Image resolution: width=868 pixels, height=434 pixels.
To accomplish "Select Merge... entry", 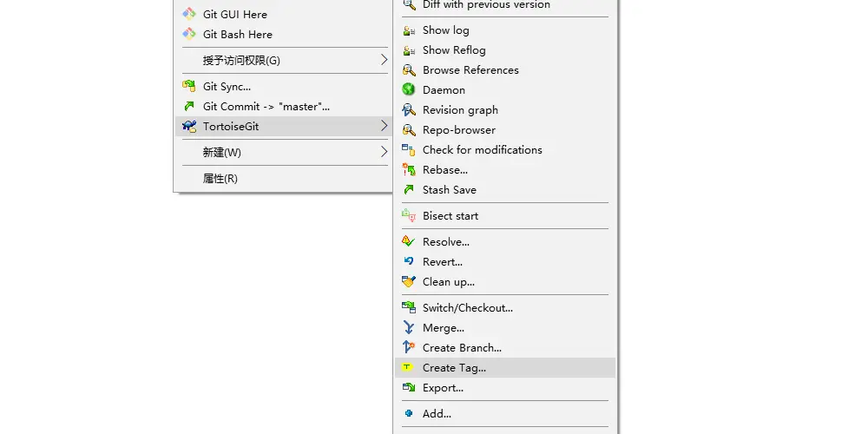I will coord(505,328).
